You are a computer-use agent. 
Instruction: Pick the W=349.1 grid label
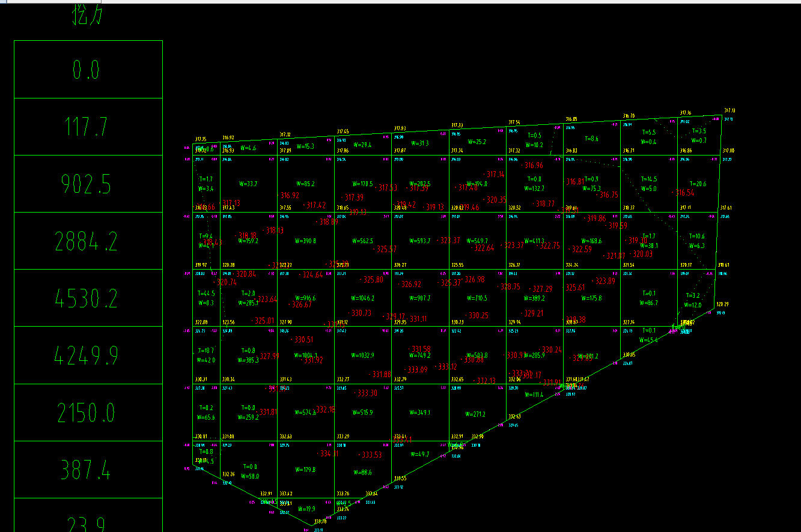pos(419,413)
